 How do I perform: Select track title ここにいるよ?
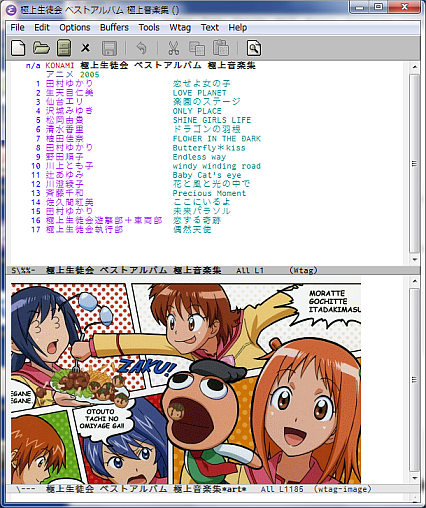pyautogui.click(x=202, y=202)
